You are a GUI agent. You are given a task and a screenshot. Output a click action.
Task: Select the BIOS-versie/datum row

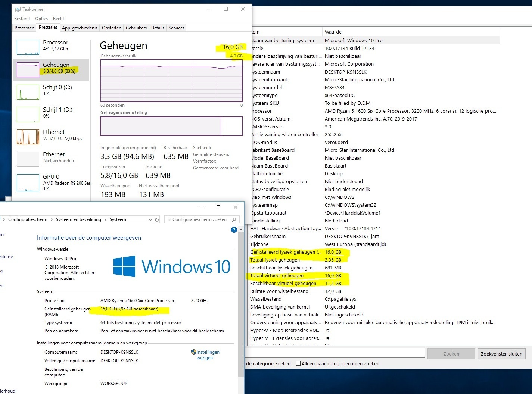point(375,119)
